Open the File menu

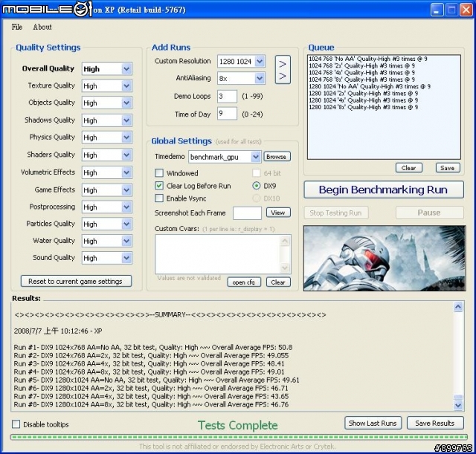click(17, 27)
